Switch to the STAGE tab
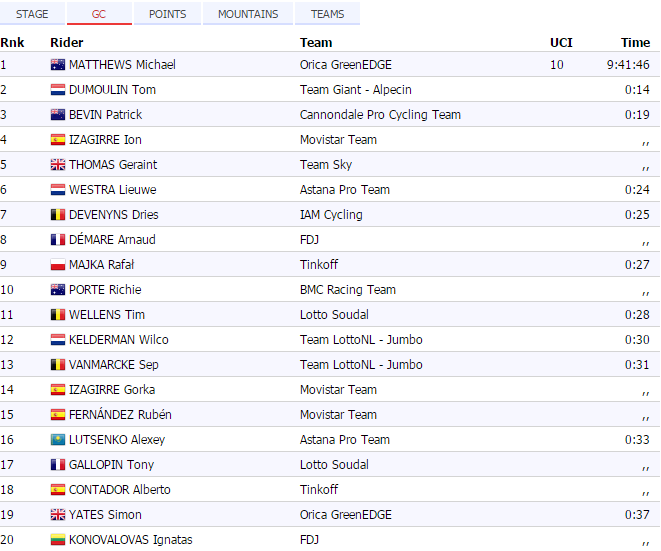 click(32, 14)
